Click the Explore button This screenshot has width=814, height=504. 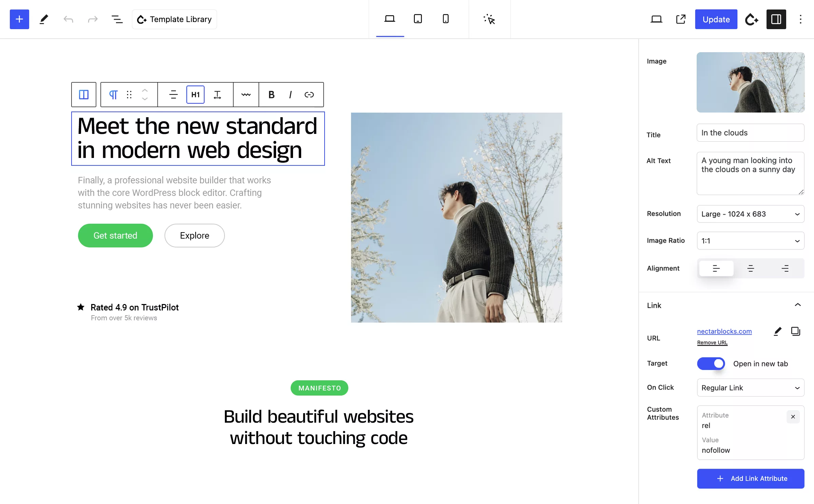(195, 236)
